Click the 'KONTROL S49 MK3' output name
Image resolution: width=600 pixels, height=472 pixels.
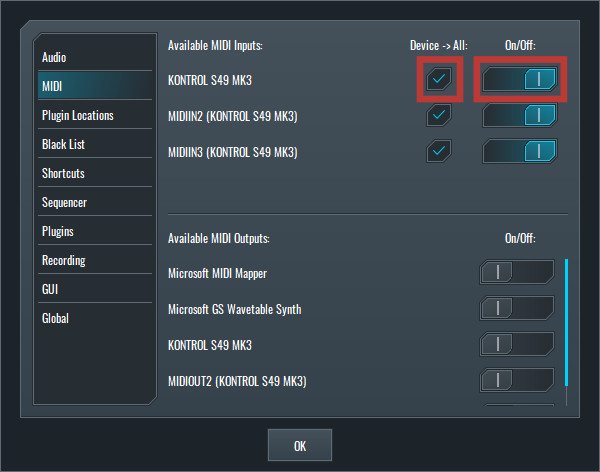(x=210, y=345)
